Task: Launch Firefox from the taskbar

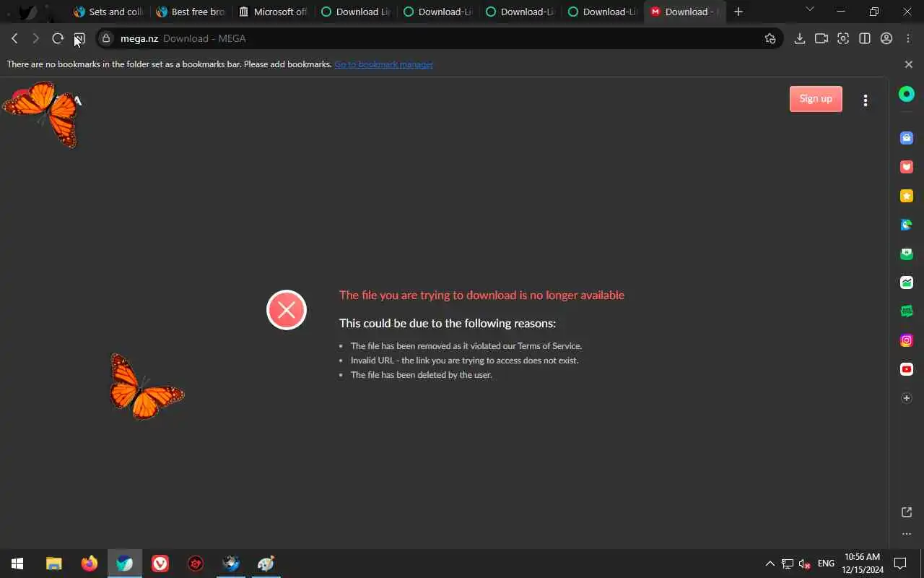Action: pos(90,564)
